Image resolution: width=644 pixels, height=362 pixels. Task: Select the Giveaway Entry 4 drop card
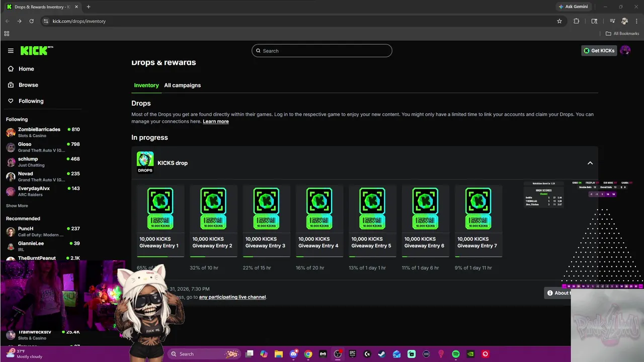319,221
